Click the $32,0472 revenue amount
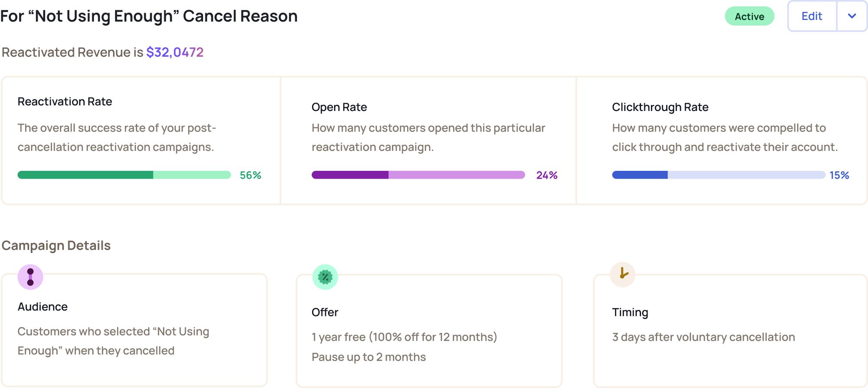The width and height of the screenshot is (868, 388). pyautogui.click(x=175, y=52)
